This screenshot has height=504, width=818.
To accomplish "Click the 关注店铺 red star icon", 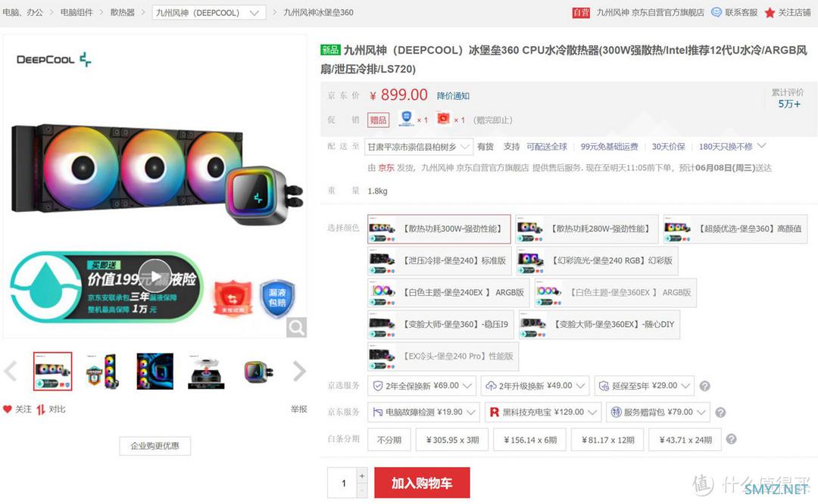I will coord(770,13).
